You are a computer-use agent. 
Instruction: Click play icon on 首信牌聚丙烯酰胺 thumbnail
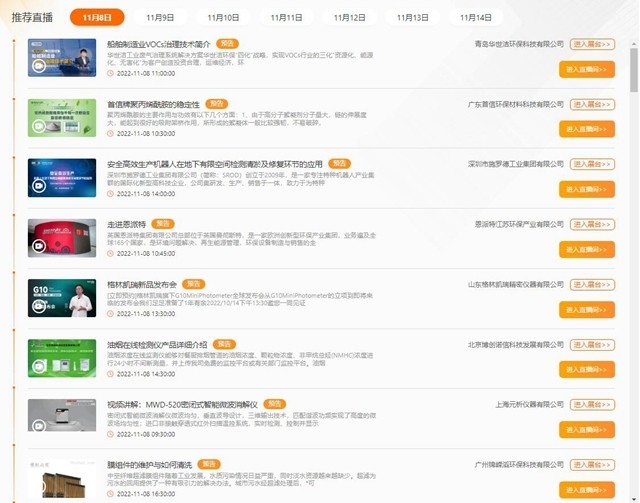point(39,127)
